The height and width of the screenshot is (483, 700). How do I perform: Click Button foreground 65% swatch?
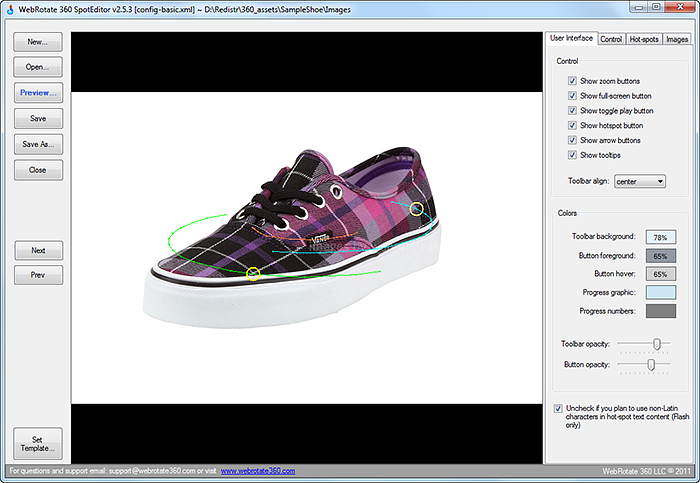661,256
